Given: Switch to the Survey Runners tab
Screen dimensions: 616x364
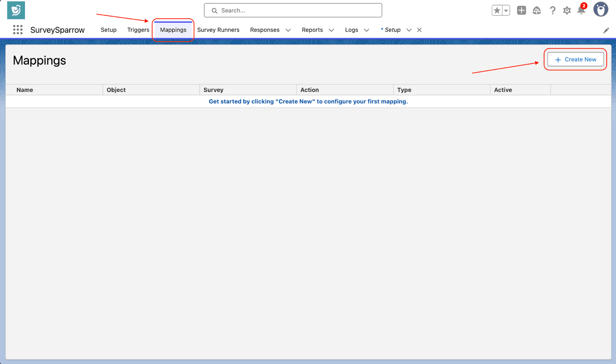Looking at the screenshot, I should tap(218, 30).
